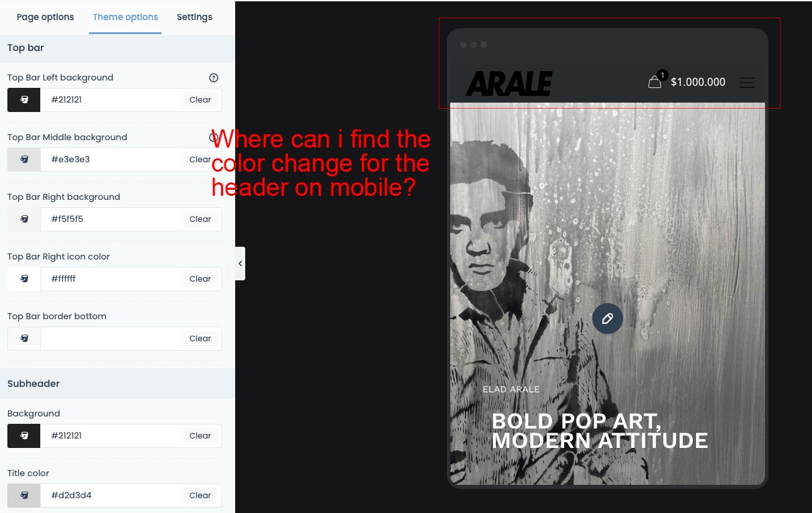The height and width of the screenshot is (513, 812).
Task: Click the Top Bar Middle background hex field
Action: (111, 160)
